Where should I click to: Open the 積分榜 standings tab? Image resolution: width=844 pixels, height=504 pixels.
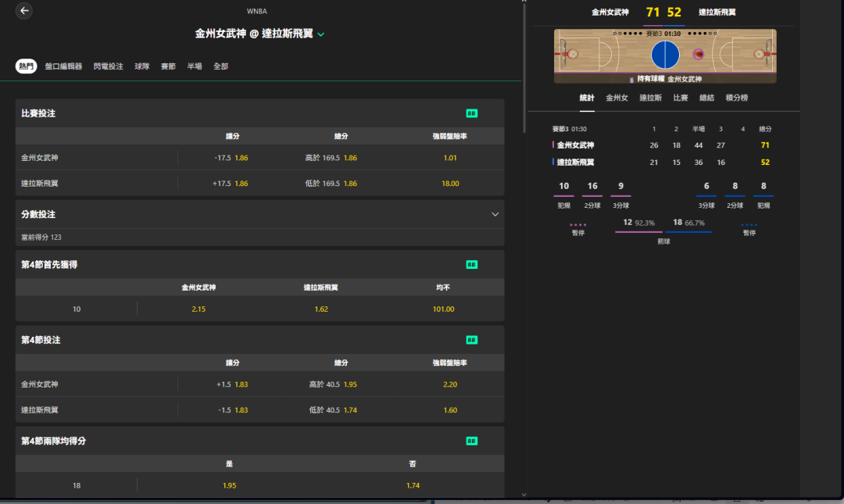(x=736, y=98)
